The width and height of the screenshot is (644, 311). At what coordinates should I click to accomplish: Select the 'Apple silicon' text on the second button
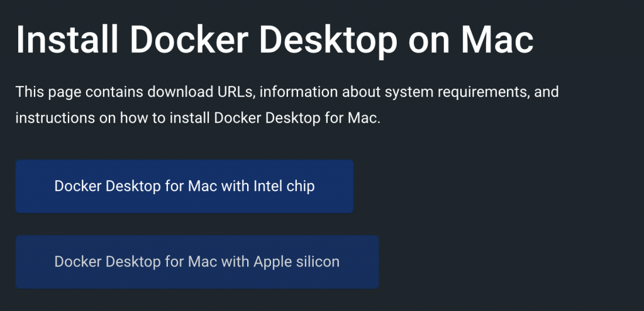coord(297,261)
